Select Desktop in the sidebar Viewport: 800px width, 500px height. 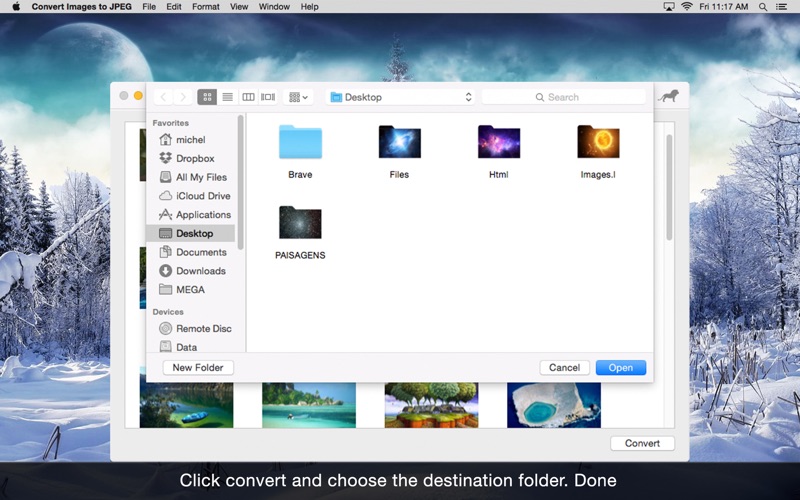[x=191, y=233]
